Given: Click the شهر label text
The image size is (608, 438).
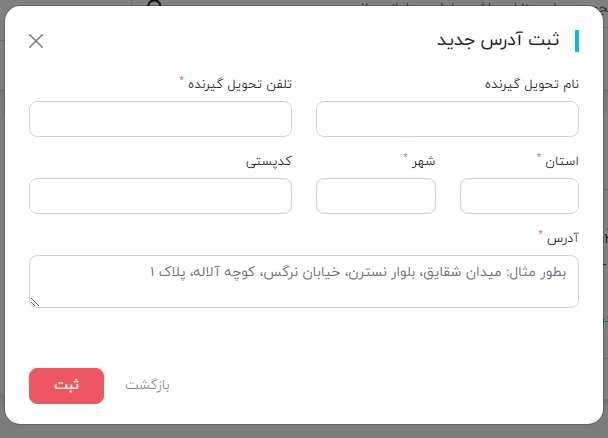Looking at the screenshot, I should click(423, 161).
